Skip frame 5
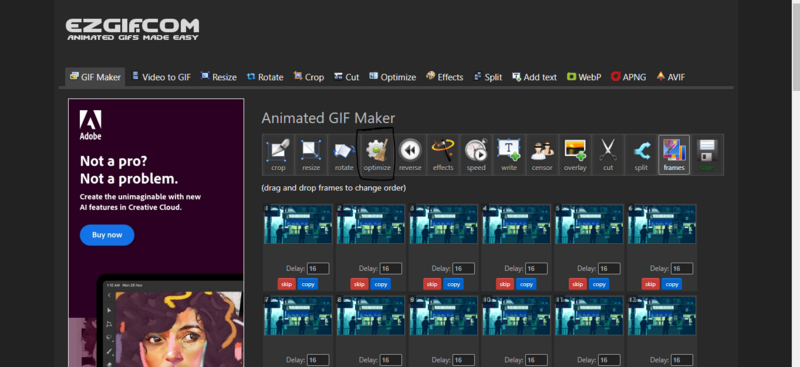 click(x=578, y=284)
